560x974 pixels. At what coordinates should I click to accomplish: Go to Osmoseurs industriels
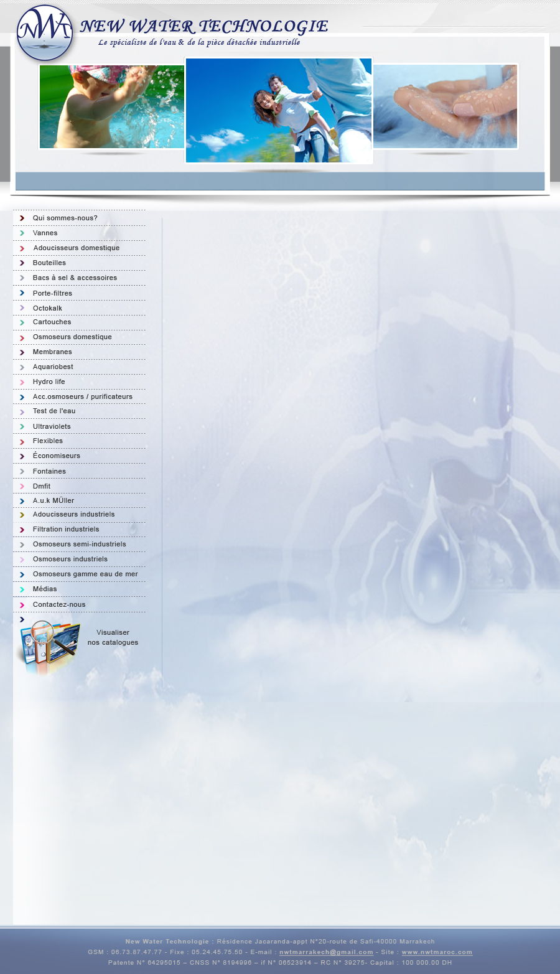[x=70, y=560]
